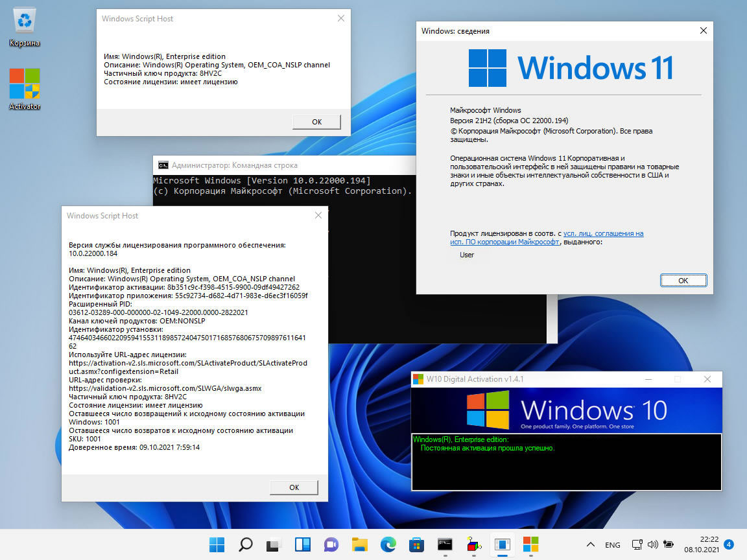Click 'Канал ключей продуктов: OEM:NONSLP' line
Image resolution: width=747 pixels, height=560 pixels.
pos(137,321)
